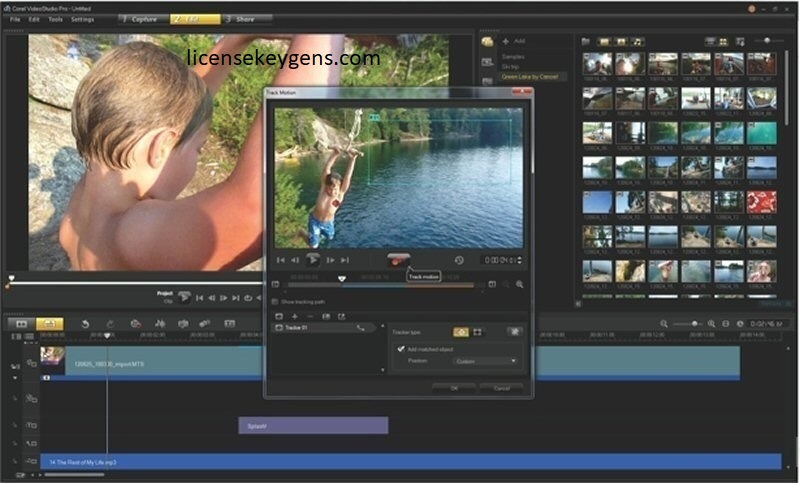Uncheck Add matched object option
Viewport: 800px width, 483px height.
pyautogui.click(x=401, y=349)
